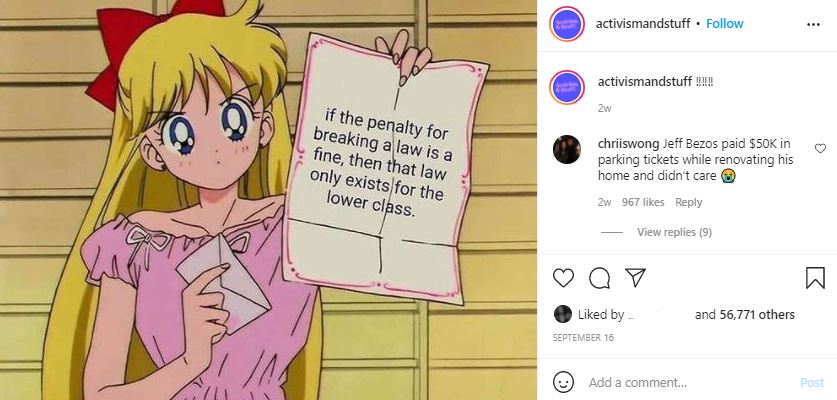The height and width of the screenshot is (400, 837).
Task: Expand View replies (9)
Action: tap(674, 232)
